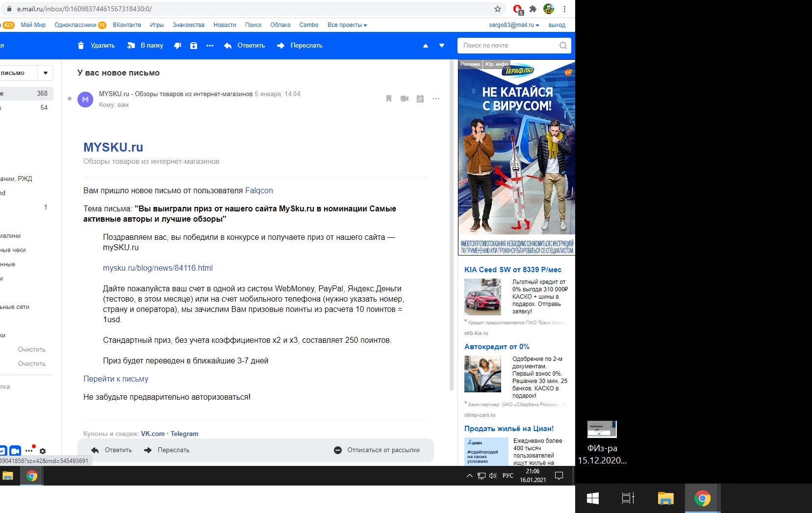This screenshot has width=812, height=513.
Task: Select folder row with count 368
Action: (26, 93)
